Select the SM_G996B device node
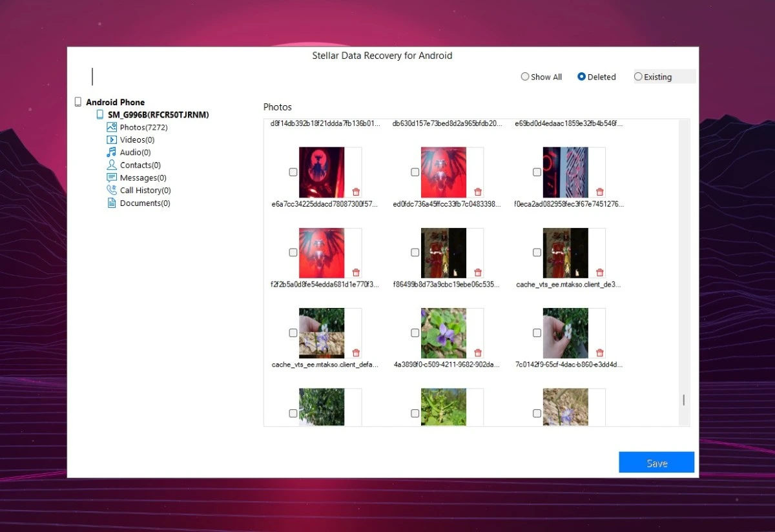 tap(158, 115)
